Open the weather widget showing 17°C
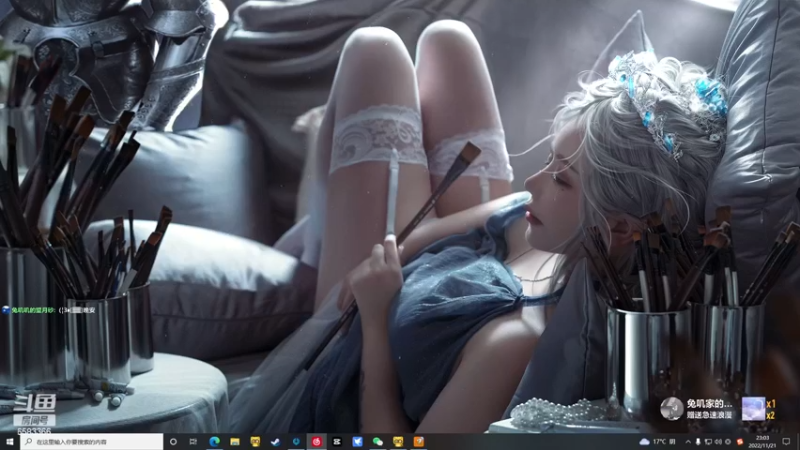This screenshot has width=800, height=450. pyautogui.click(x=657, y=442)
